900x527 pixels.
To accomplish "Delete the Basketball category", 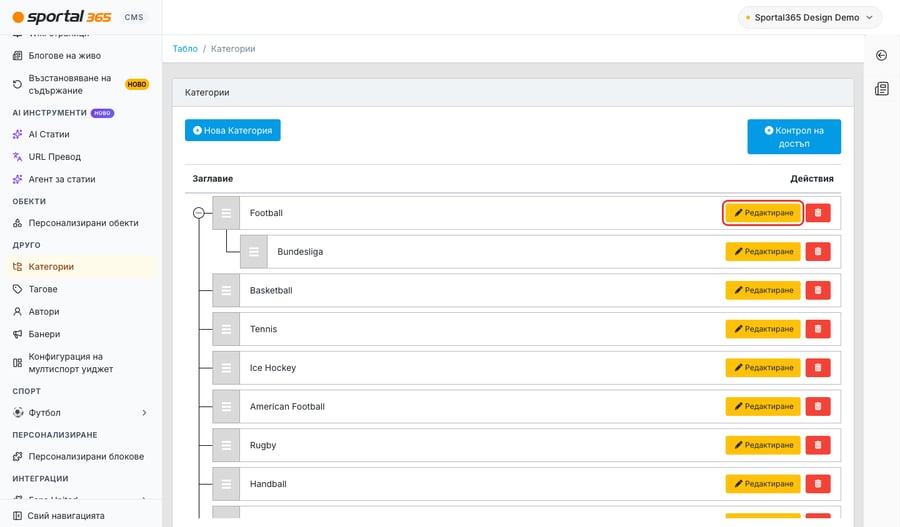I will 818,290.
